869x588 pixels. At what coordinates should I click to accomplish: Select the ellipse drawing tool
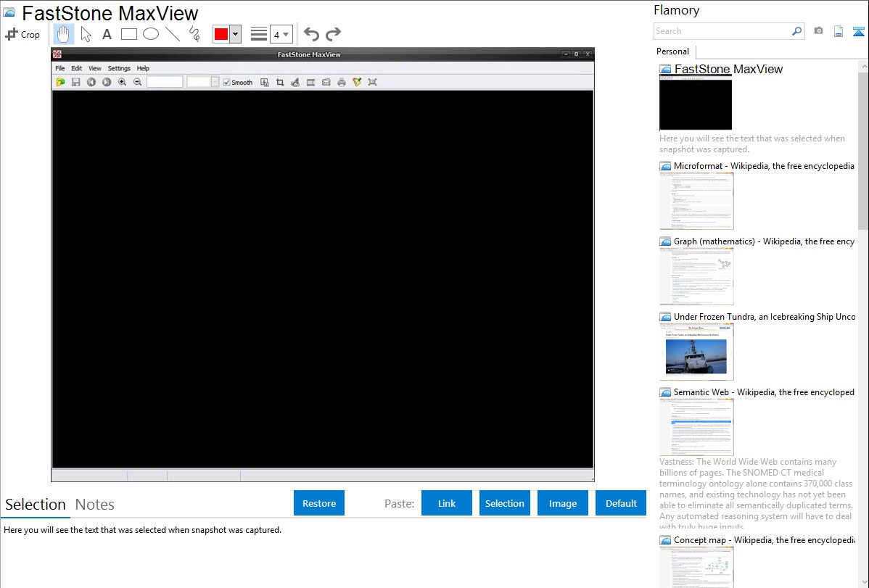151,34
